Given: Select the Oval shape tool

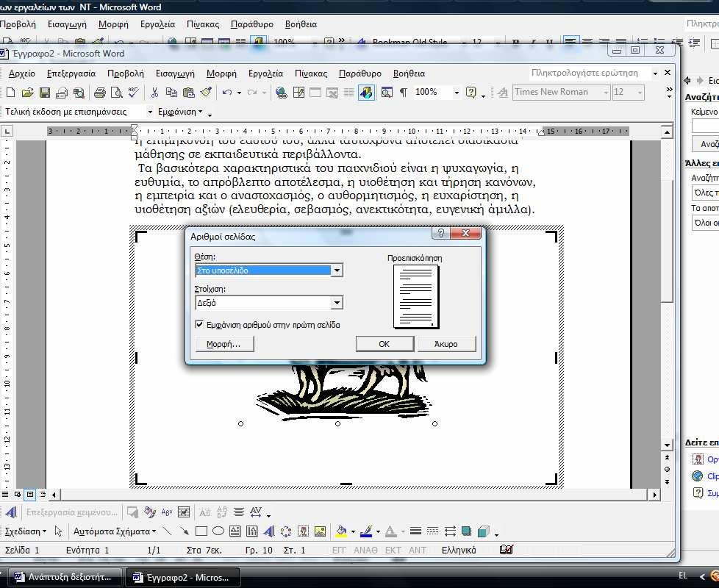Looking at the screenshot, I should 218,531.
